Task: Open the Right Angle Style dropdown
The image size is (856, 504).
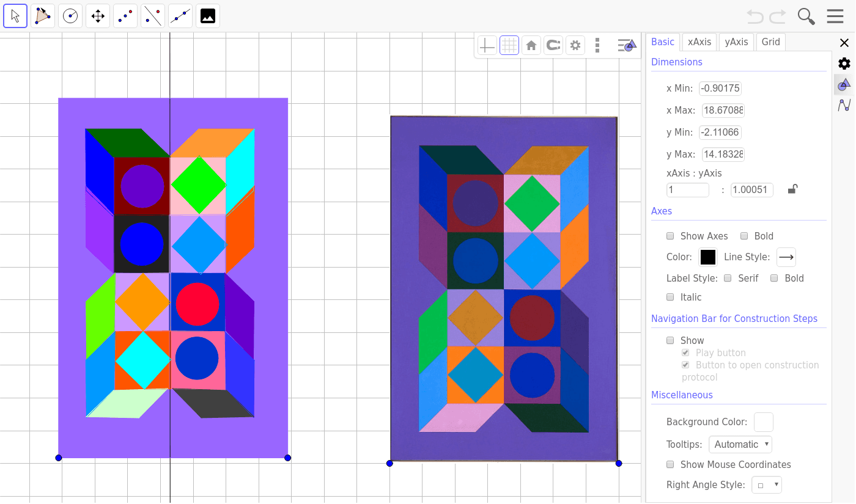Action: (x=767, y=485)
